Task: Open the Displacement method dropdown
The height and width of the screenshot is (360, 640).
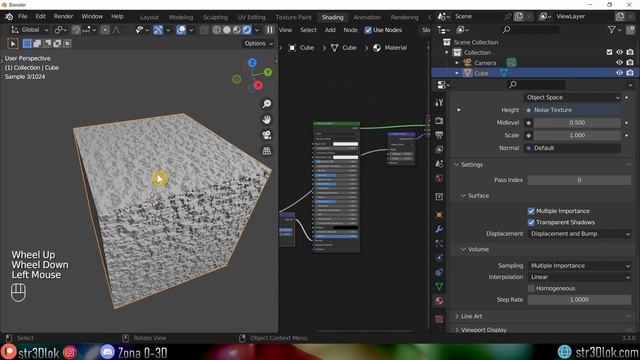Action: pos(580,234)
